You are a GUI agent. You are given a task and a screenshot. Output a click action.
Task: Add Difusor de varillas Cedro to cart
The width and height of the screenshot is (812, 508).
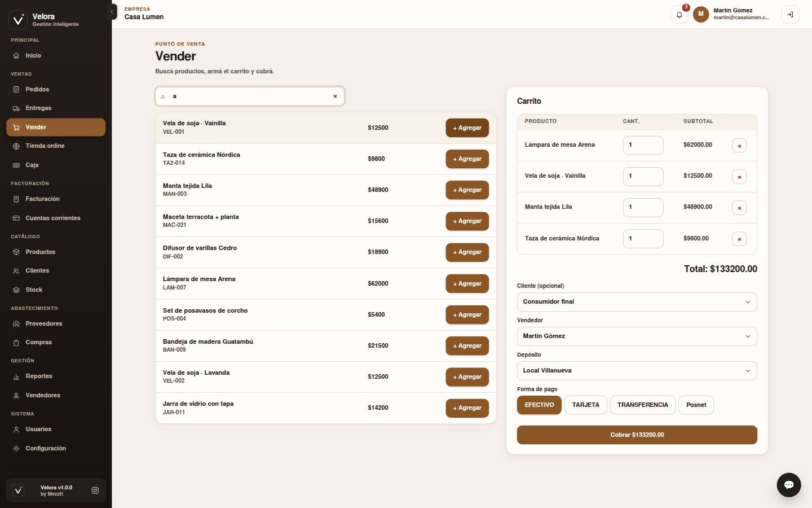coord(467,252)
